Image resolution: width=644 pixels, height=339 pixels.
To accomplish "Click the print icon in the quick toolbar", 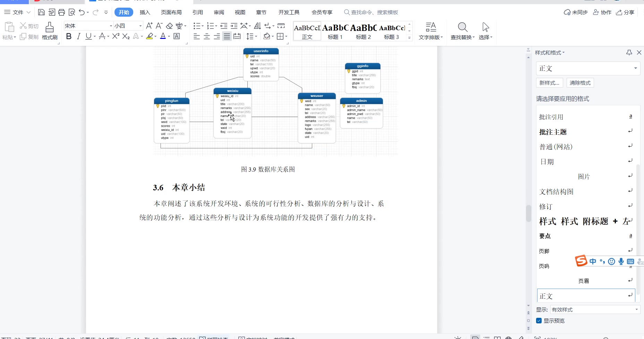I will 61,13.
